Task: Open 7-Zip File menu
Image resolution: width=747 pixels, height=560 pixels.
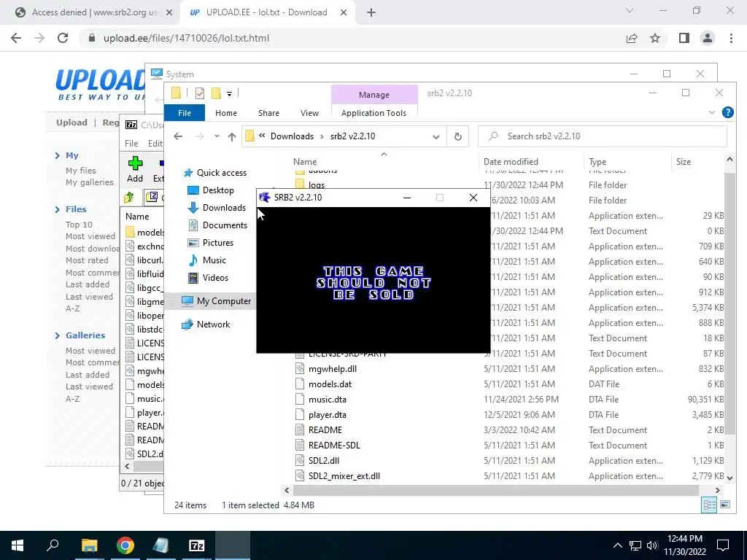Action: point(131,144)
